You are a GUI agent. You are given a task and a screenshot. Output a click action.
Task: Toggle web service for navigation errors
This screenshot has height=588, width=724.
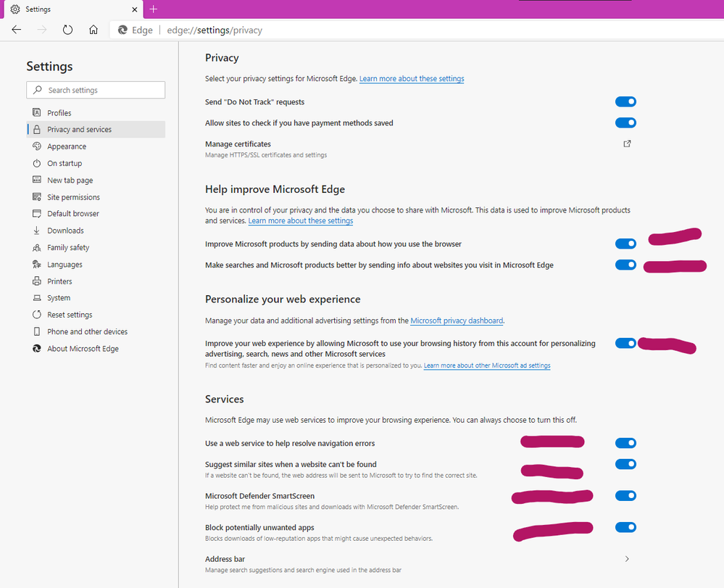[625, 443]
